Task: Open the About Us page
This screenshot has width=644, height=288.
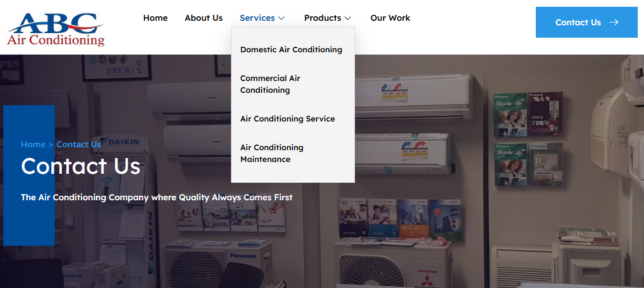Action: 204,18
